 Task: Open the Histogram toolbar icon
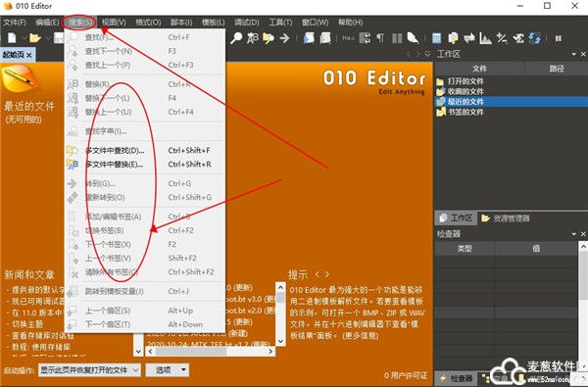pos(485,38)
